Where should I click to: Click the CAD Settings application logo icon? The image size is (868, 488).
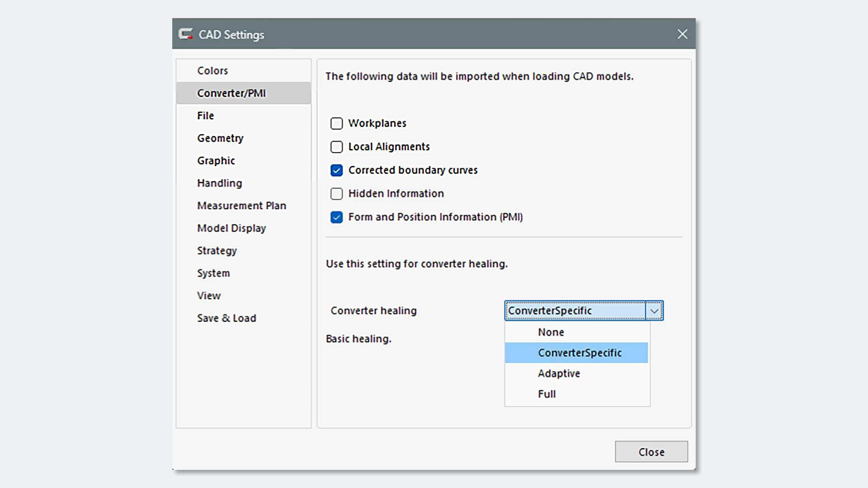186,34
